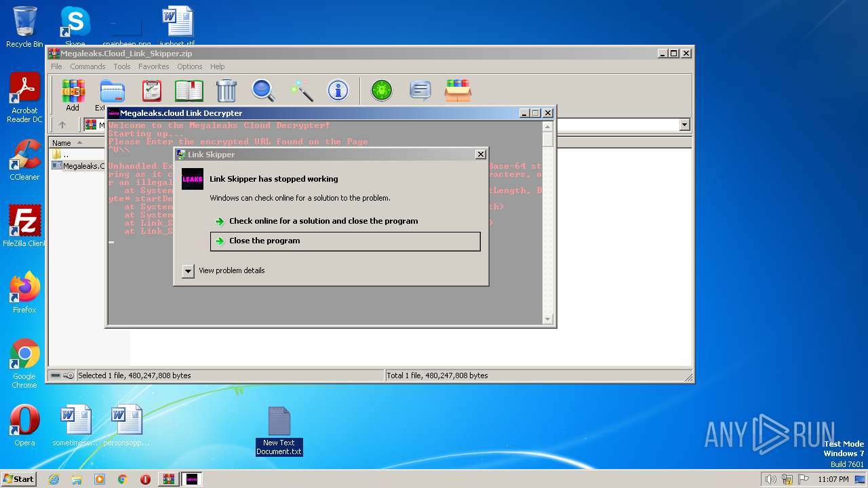Select the Skype desktop icon

75,27
